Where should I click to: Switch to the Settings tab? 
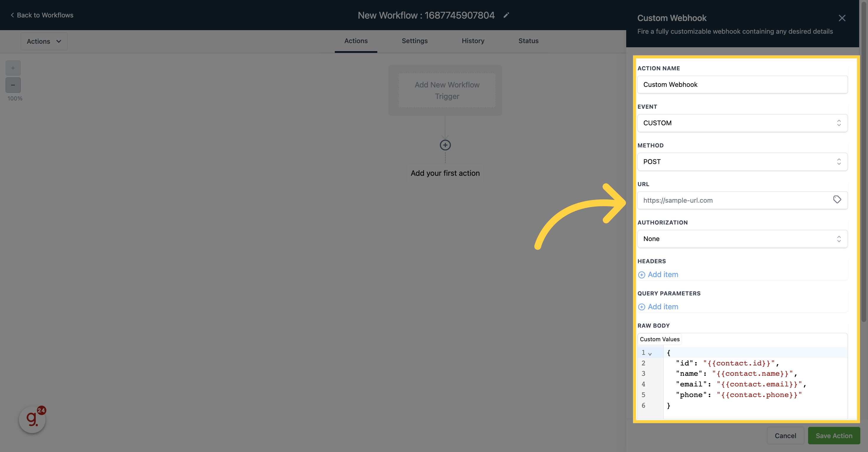[x=415, y=41]
